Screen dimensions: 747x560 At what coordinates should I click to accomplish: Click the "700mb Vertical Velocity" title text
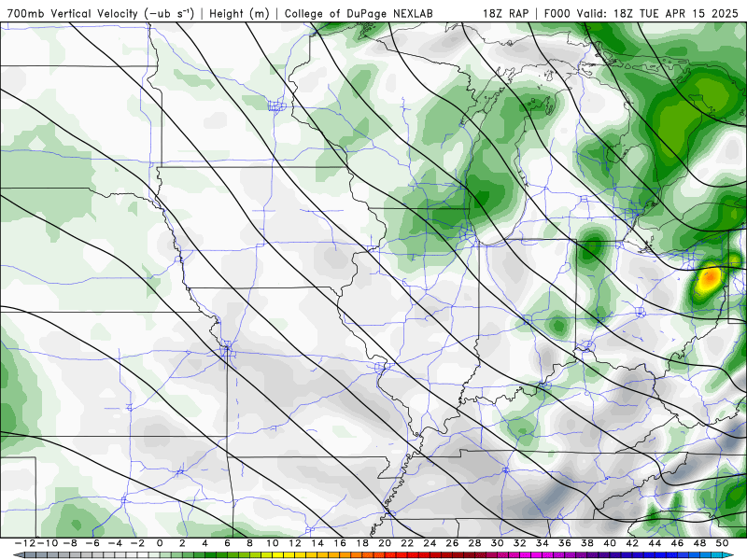73,13
